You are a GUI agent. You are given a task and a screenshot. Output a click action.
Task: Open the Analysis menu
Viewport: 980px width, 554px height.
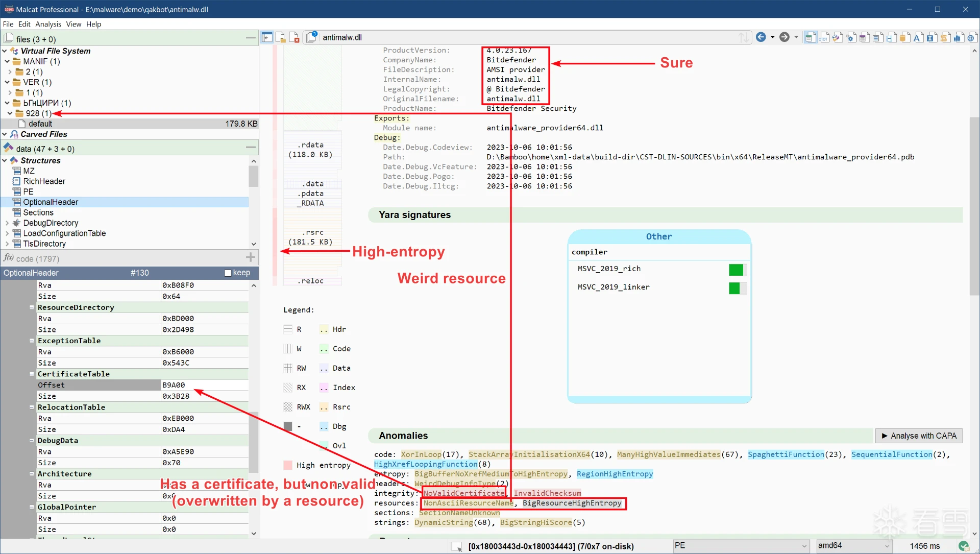[48, 24]
